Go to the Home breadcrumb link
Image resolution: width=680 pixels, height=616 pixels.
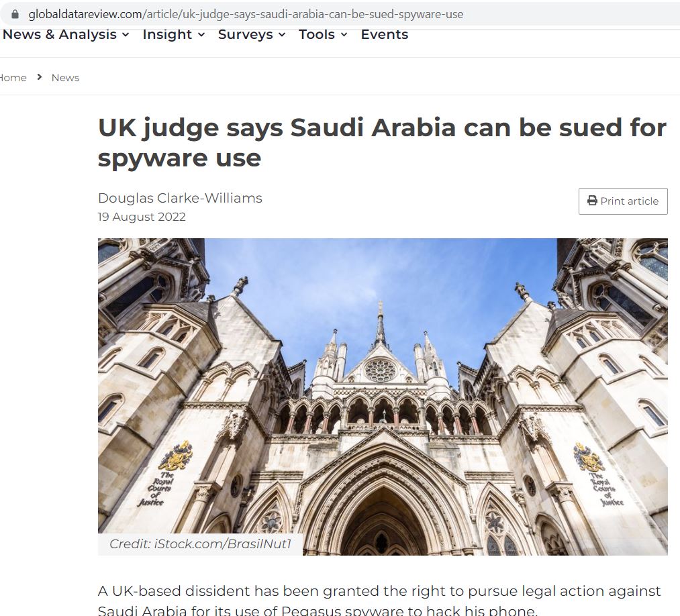pyautogui.click(x=13, y=78)
